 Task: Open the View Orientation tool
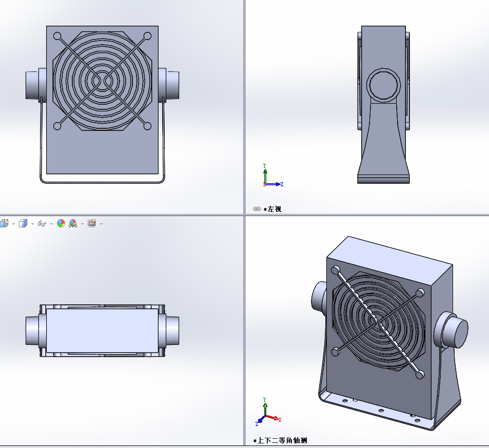(x=4, y=223)
